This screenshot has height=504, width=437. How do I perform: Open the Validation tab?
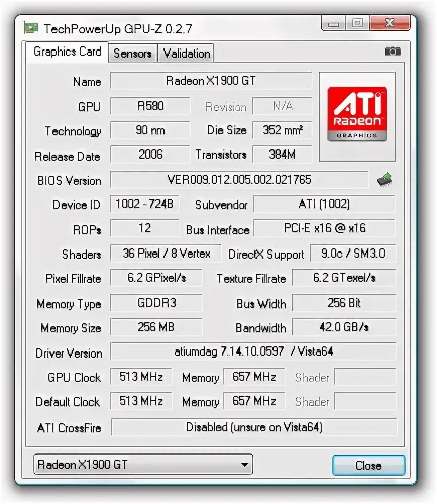186,53
